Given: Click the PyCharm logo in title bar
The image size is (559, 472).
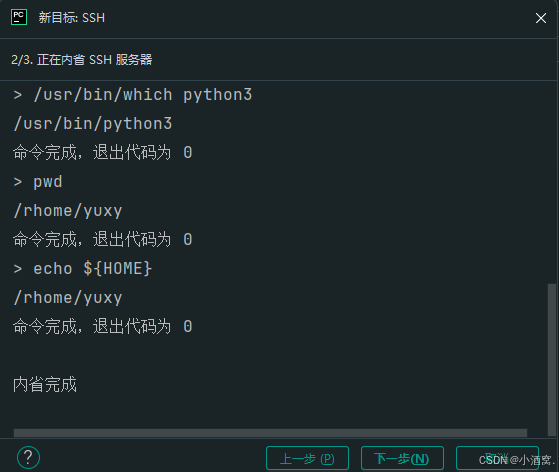Looking at the screenshot, I should tap(19, 17).
